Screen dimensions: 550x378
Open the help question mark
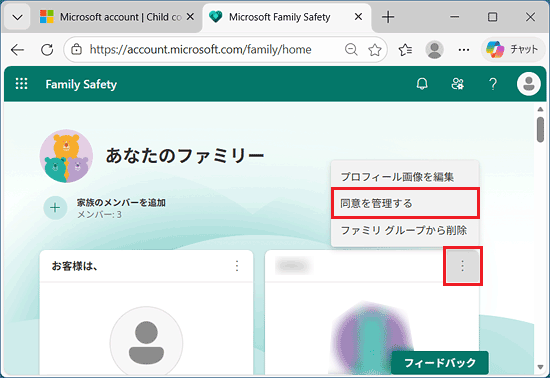click(x=493, y=84)
